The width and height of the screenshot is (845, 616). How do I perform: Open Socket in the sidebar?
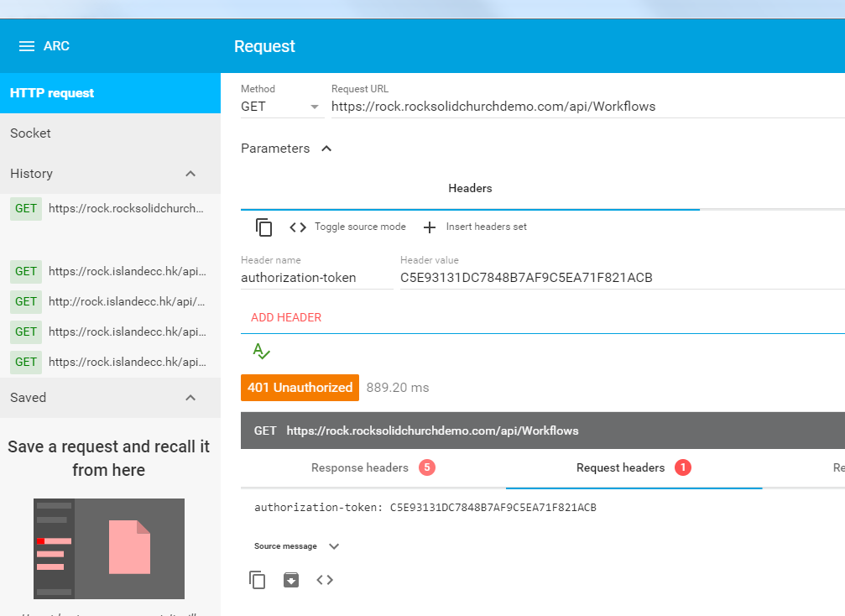(x=110, y=133)
